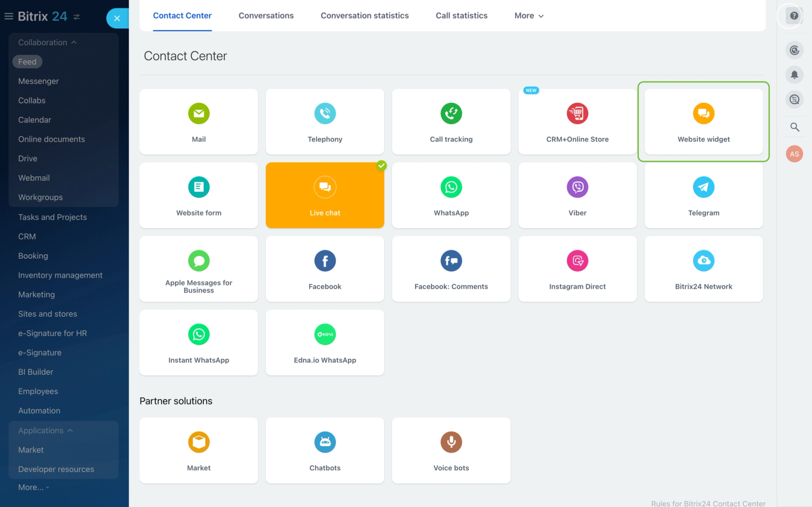812x507 pixels.
Task: Open Messenger from the sidebar
Action: [x=38, y=81]
